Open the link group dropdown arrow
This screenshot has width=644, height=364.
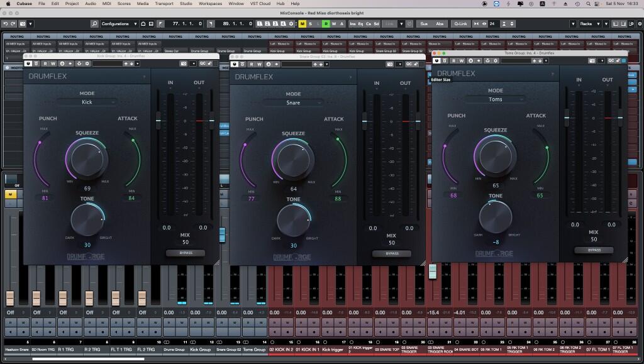click(401, 24)
